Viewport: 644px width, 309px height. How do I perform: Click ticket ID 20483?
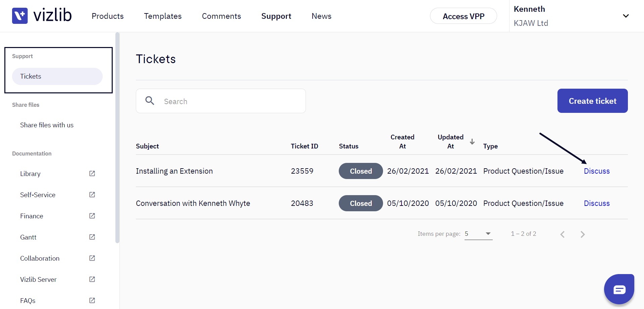click(302, 203)
